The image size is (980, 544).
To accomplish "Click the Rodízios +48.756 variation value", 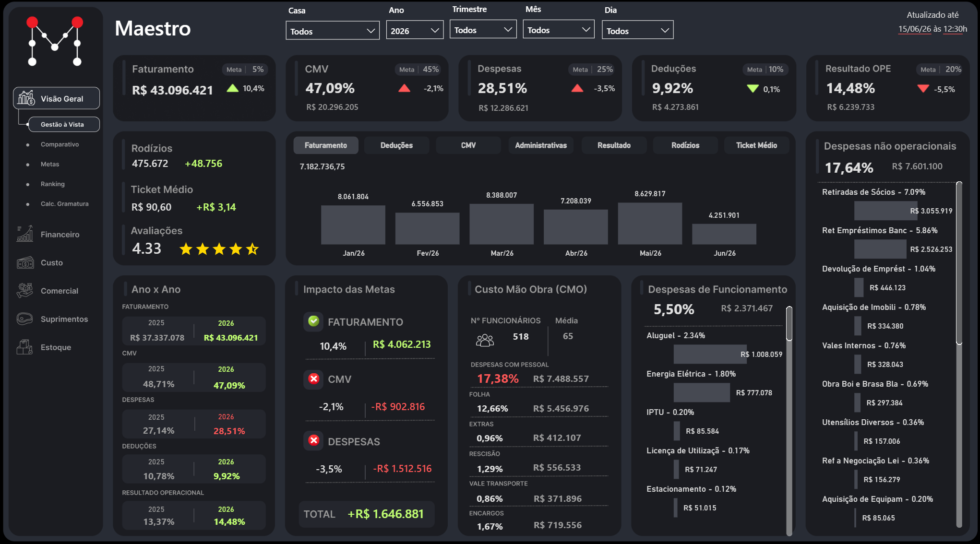I will coord(203,163).
